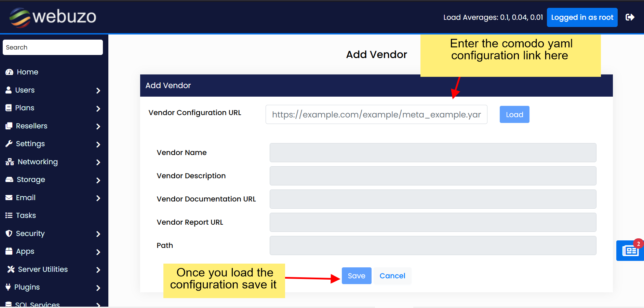Image resolution: width=644 pixels, height=308 pixels.
Task: Open the Resellers menu item
Action: [x=31, y=126]
